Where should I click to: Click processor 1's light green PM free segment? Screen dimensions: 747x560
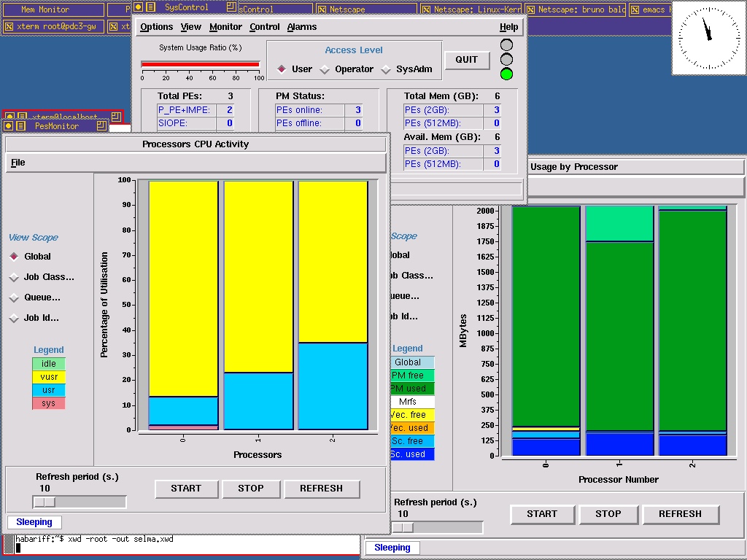click(619, 224)
